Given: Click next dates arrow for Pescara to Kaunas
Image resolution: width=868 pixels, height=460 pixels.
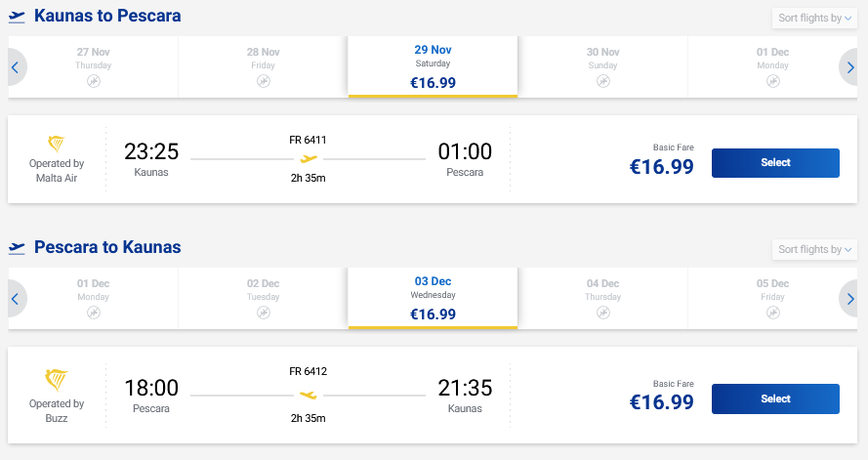Looking at the screenshot, I should tap(851, 298).
